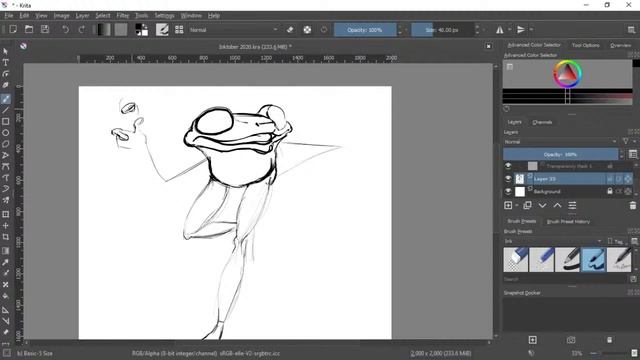Select the Calligraphy tool
Viewport: 640px width, 360px height.
[6, 85]
